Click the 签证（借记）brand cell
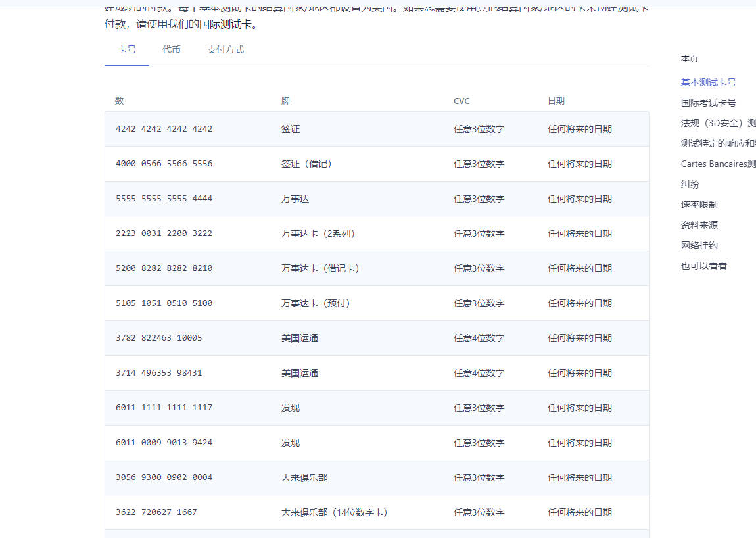 [x=306, y=164]
